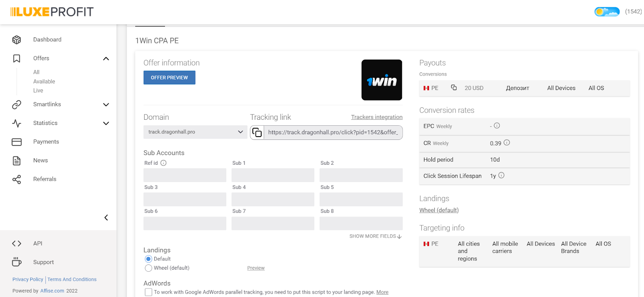This screenshot has height=297, width=644.
Task: Click the Sub 2 input field
Action: pos(361,175)
